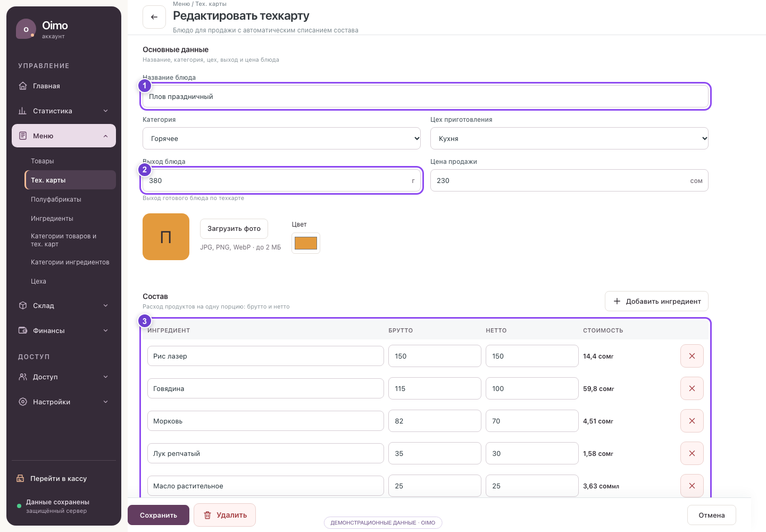Screen dimensions: 766x532
Task: Expand the Финансы section chevron
Action: pos(105,330)
